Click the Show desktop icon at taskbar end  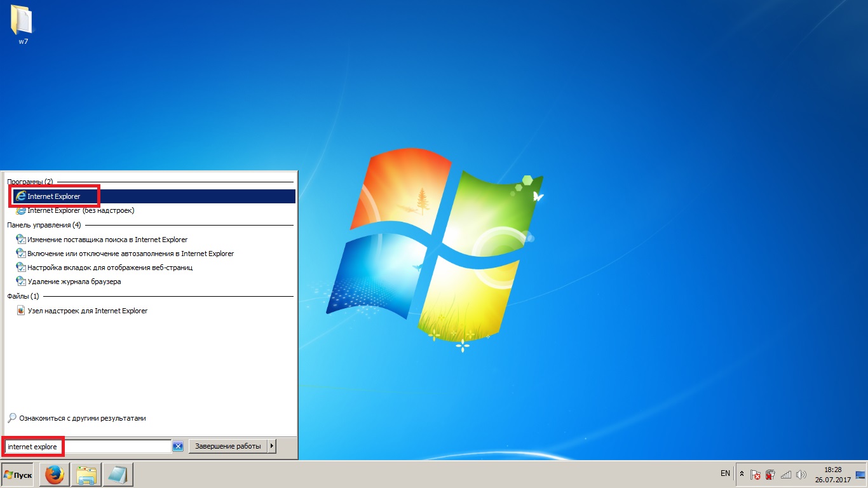(x=860, y=475)
